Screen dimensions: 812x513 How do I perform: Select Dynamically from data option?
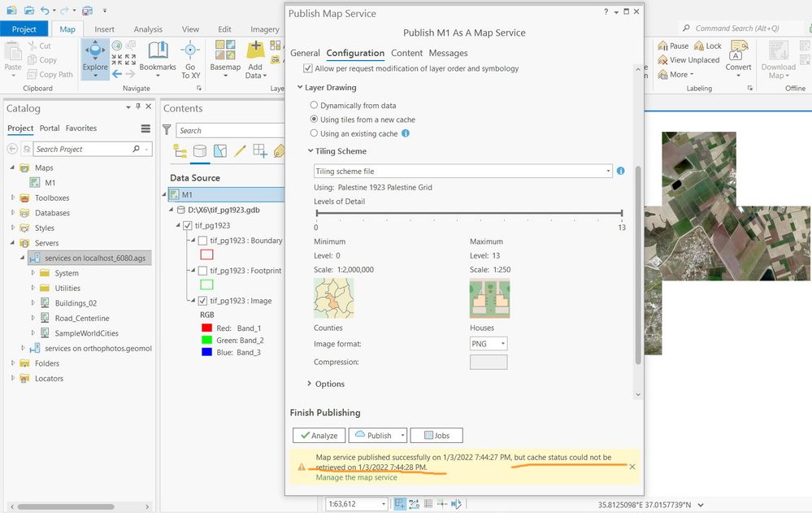point(314,105)
